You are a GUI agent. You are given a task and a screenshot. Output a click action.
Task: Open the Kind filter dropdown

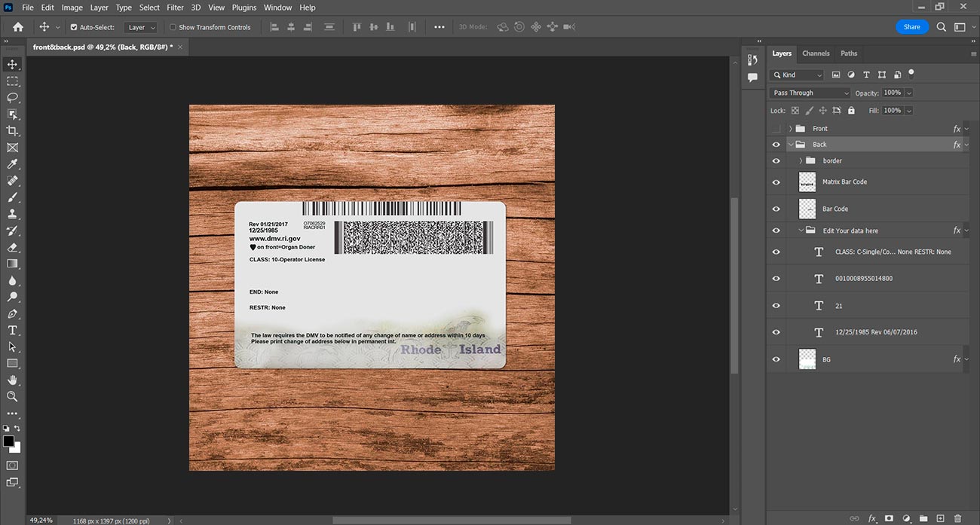click(797, 75)
